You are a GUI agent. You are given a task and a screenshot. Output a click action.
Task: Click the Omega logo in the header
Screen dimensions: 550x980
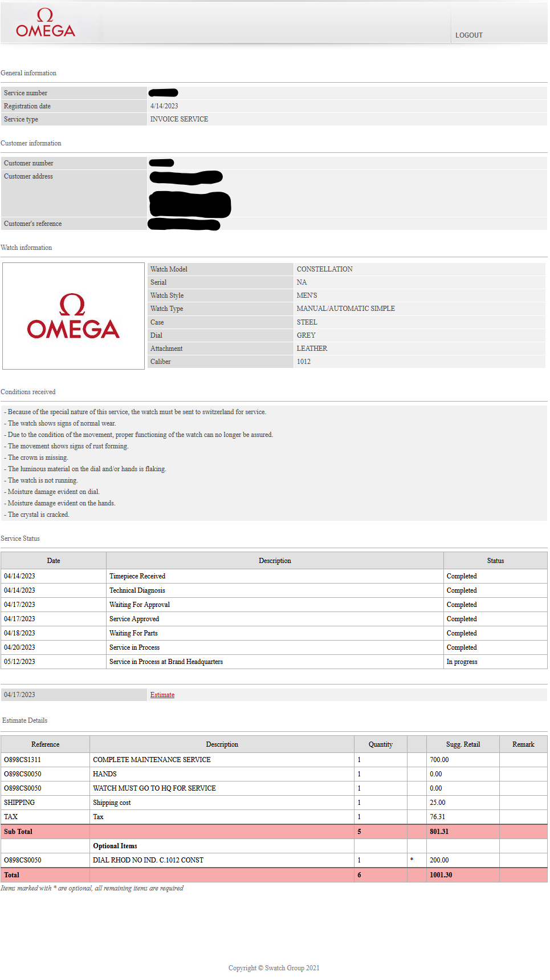(x=46, y=23)
